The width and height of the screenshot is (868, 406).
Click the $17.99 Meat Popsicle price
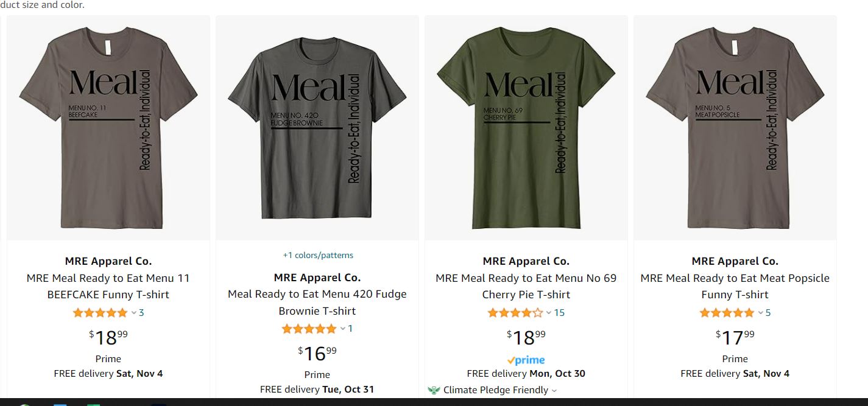(x=735, y=336)
